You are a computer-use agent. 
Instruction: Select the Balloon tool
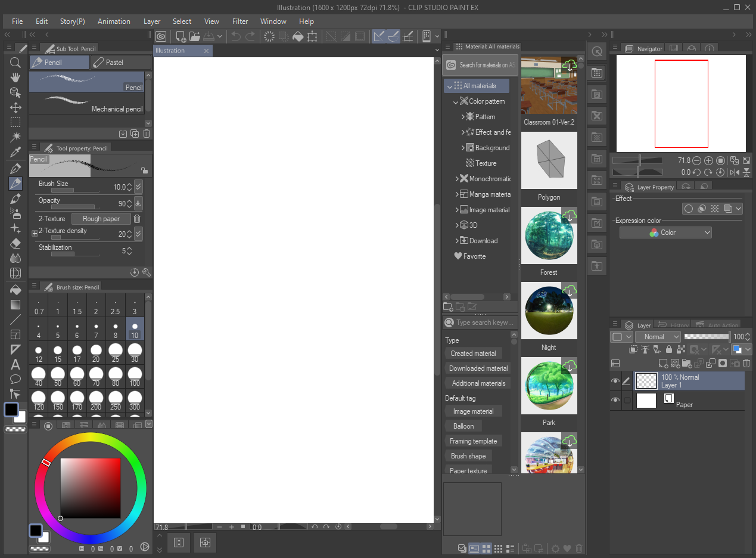coord(15,379)
